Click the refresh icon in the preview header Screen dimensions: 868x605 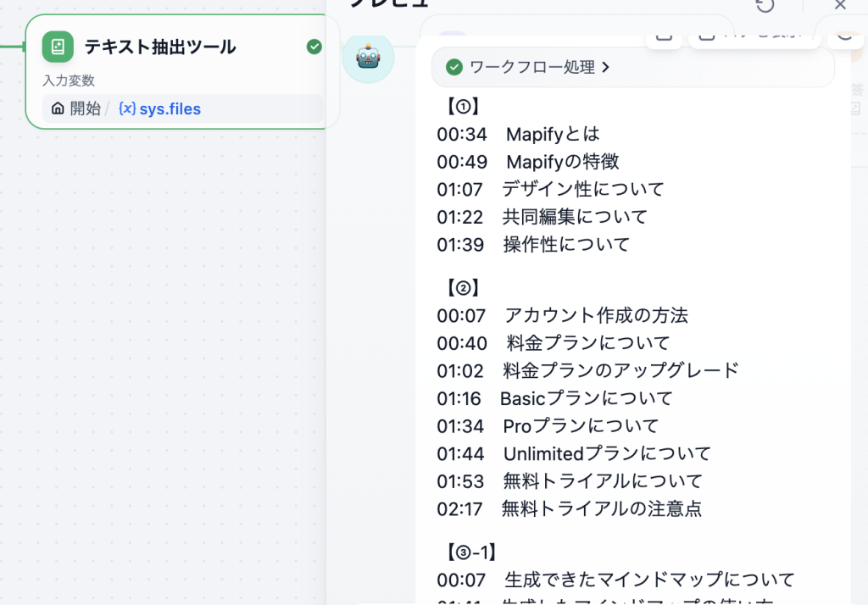click(765, 6)
